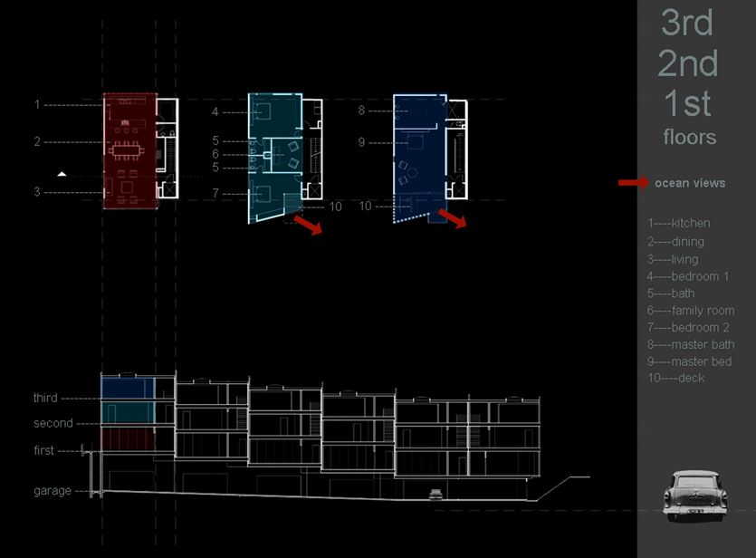Click legend entry '4----bedroom 1'
Viewport: 756px width, 558px height.
[687, 276]
